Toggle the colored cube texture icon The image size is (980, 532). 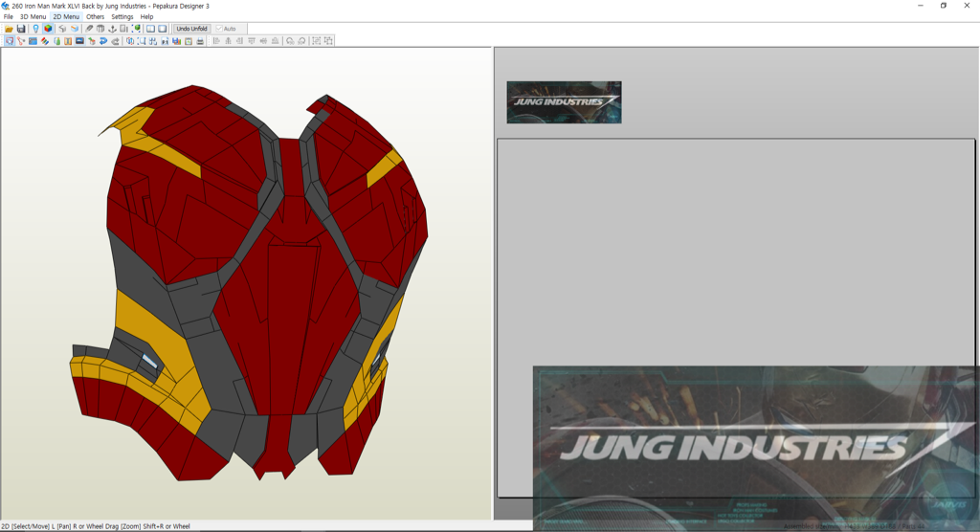48,29
